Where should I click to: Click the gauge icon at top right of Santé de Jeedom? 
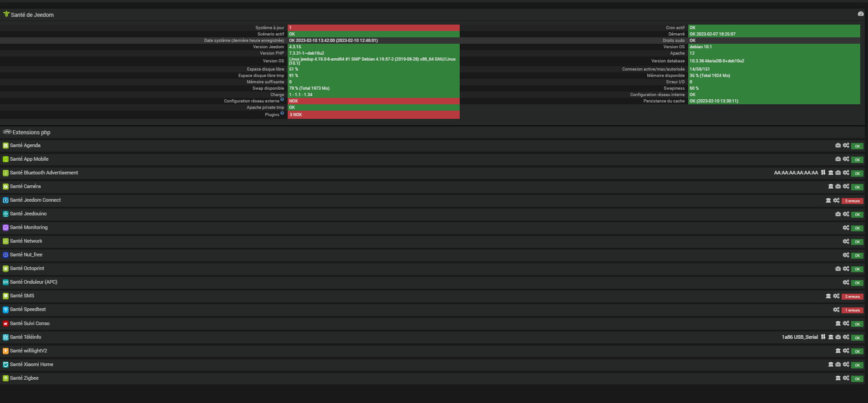click(x=861, y=14)
